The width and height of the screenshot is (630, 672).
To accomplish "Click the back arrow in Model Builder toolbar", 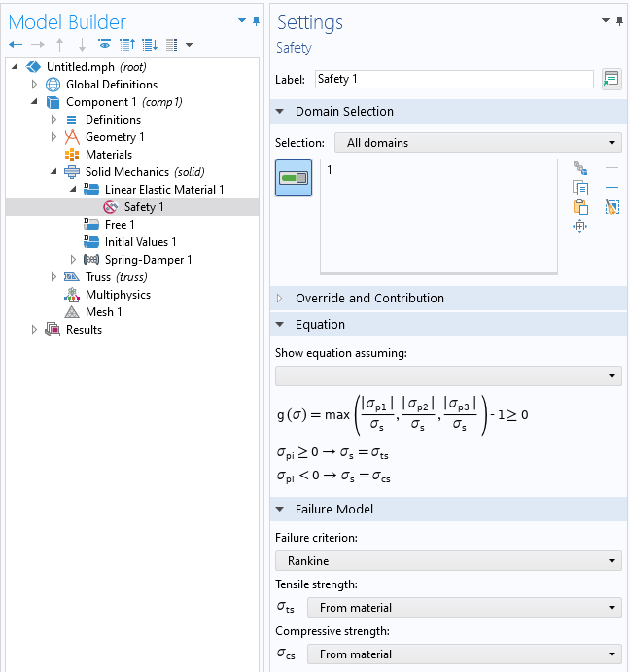I will 15,44.
